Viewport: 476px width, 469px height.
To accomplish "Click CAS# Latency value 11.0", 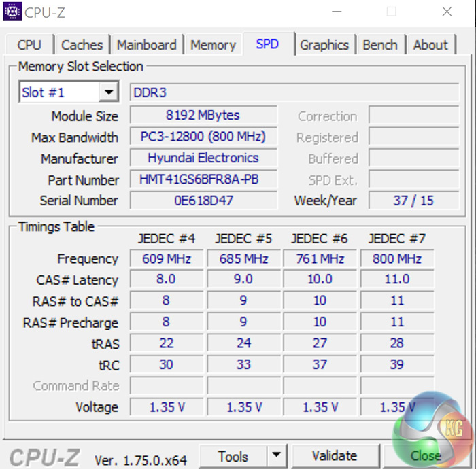I will click(x=397, y=279).
